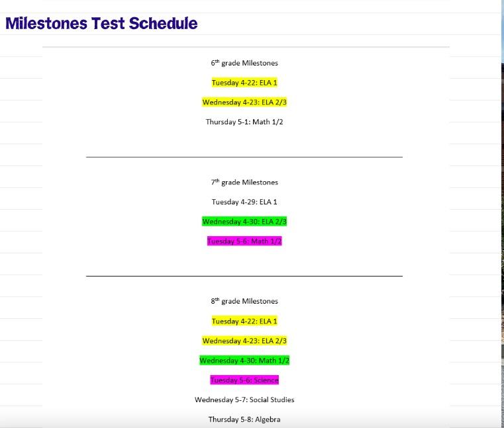Click the horizontal rule below the page heading
504x428 pixels.
(246, 47)
